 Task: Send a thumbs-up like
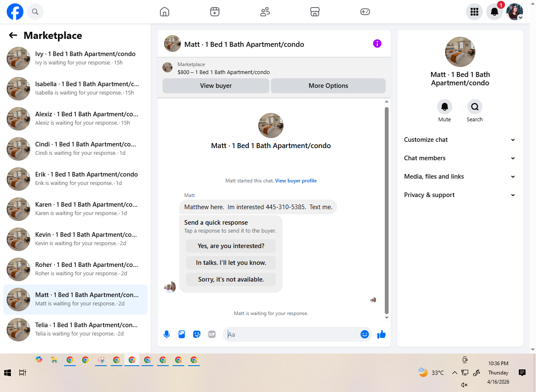point(381,334)
